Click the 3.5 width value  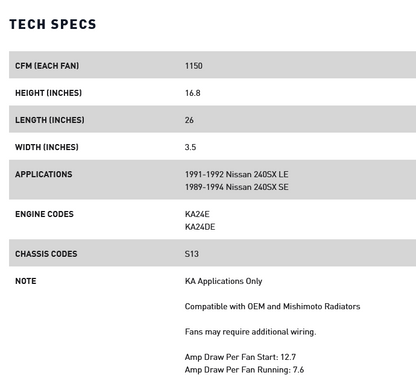(190, 147)
